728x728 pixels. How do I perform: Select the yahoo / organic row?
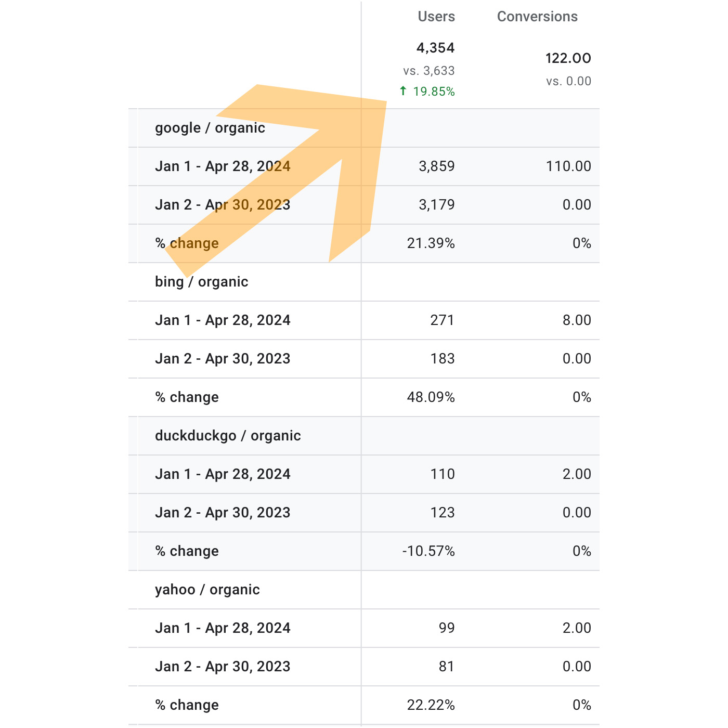tap(207, 590)
